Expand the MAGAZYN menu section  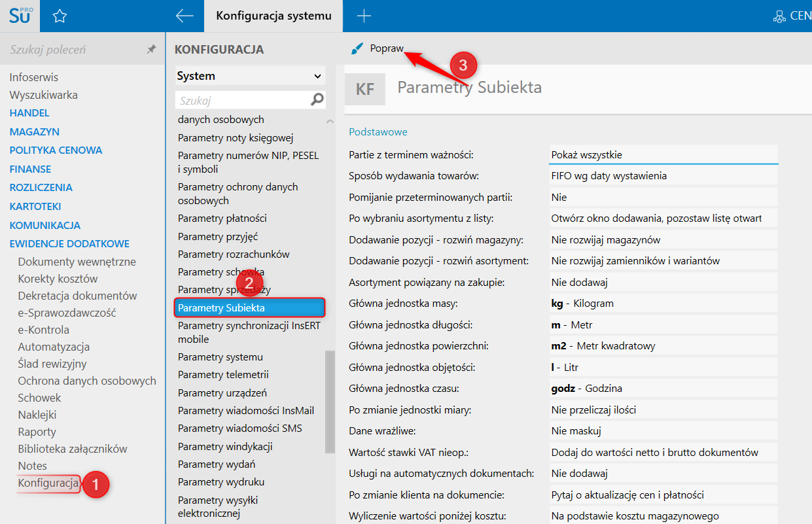click(x=34, y=131)
